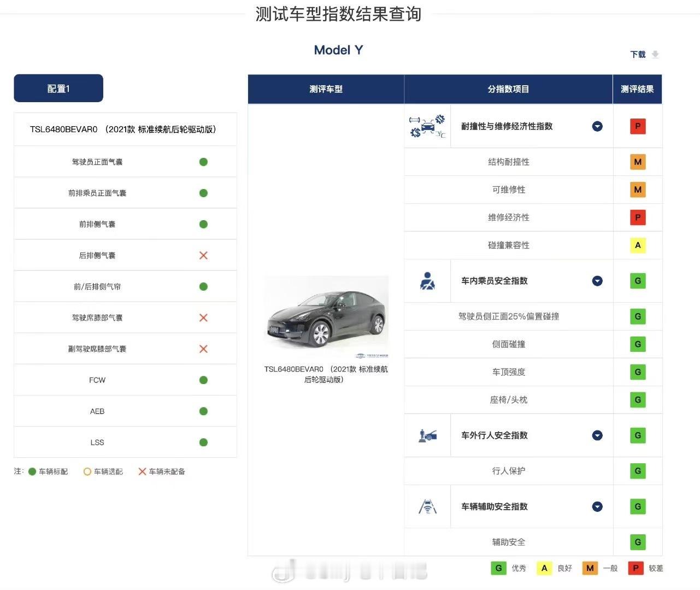The height and width of the screenshot is (590, 700).
Task: Click the green status dot for 驾驶员正面气囊
Action: click(x=203, y=162)
